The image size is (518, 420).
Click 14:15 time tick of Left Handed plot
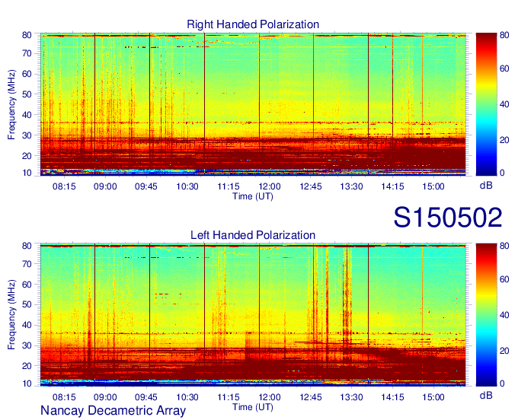pyautogui.click(x=392, y=397)
